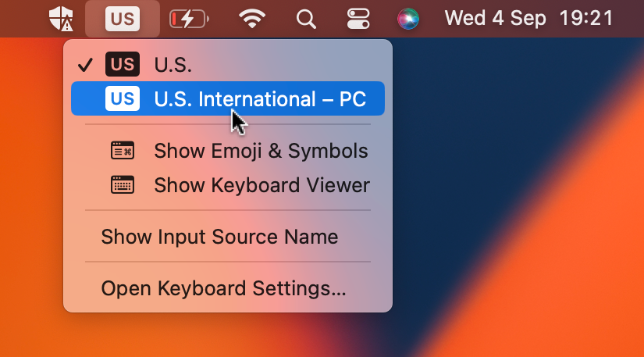Choose Show Emoji & Symbols
This screenshot has width=644, height=357.
(261, 151)
